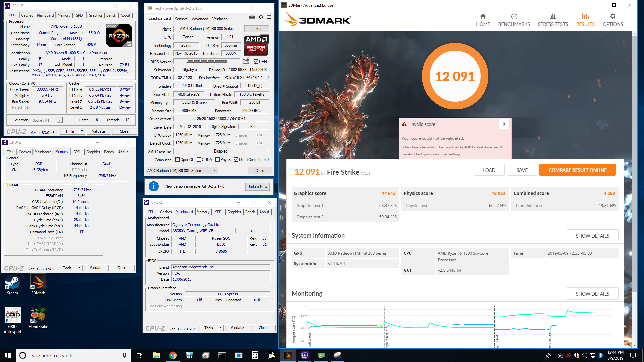This screenshot has height=362, width=644.
Task: Launch the 3DMark desktop shortcut
Action: [x=38, y=285]
